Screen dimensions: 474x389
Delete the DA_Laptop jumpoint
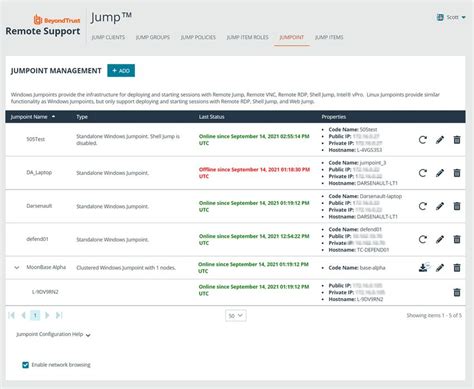click(457, 173)
